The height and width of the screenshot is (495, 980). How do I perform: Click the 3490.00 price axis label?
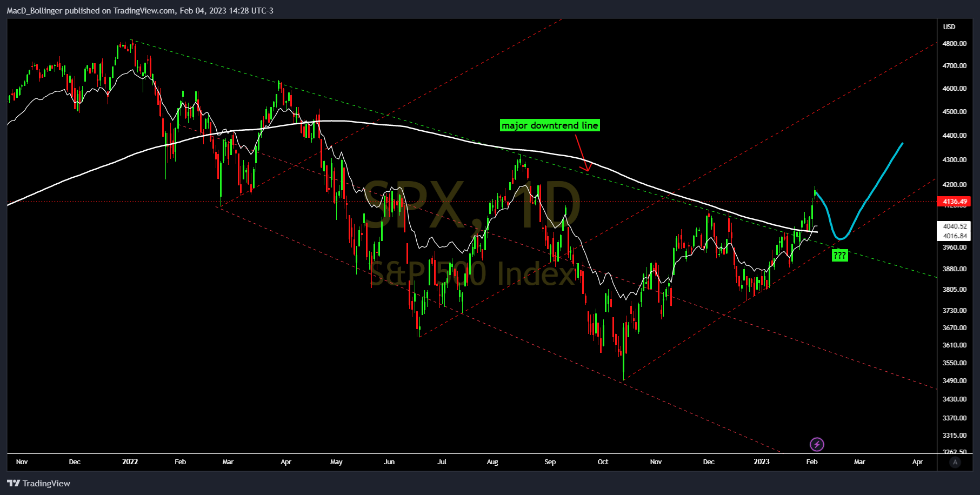click(x=955, y=380)
